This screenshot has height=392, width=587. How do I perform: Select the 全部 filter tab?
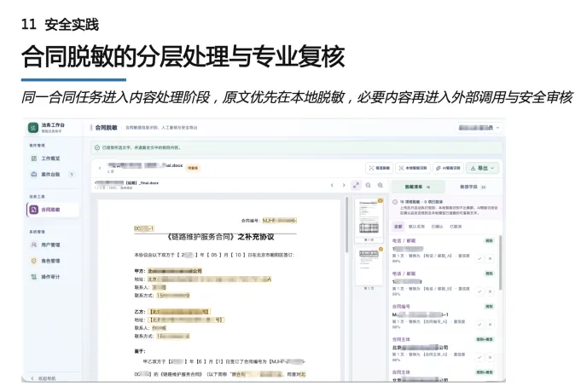click(398, 227)
